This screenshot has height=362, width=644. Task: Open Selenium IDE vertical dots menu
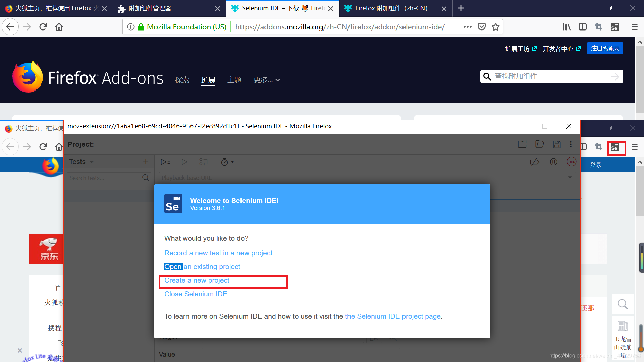(571, 144)
